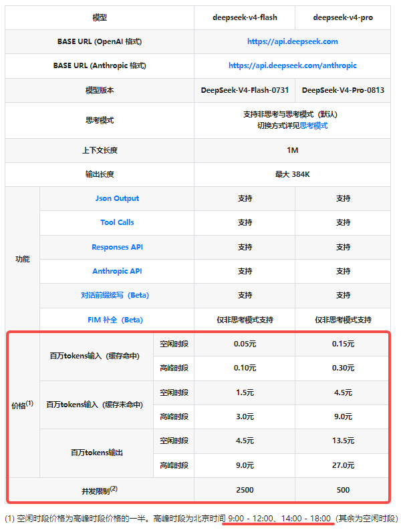The height and width of the screenshot is (532, 401).
Task: Click the 功能 section label
Action: point(23,259)
